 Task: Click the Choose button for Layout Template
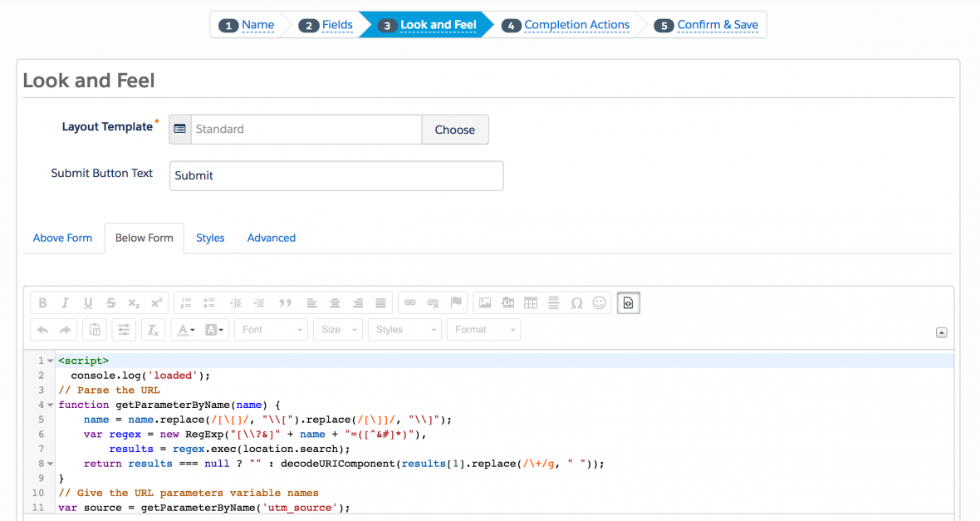[x=455, y=130]
